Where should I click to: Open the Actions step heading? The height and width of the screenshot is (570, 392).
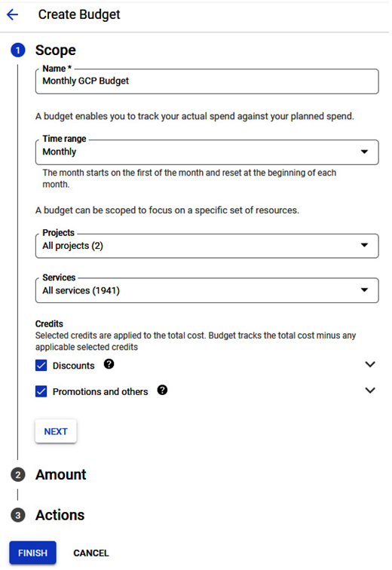[60, 516]
